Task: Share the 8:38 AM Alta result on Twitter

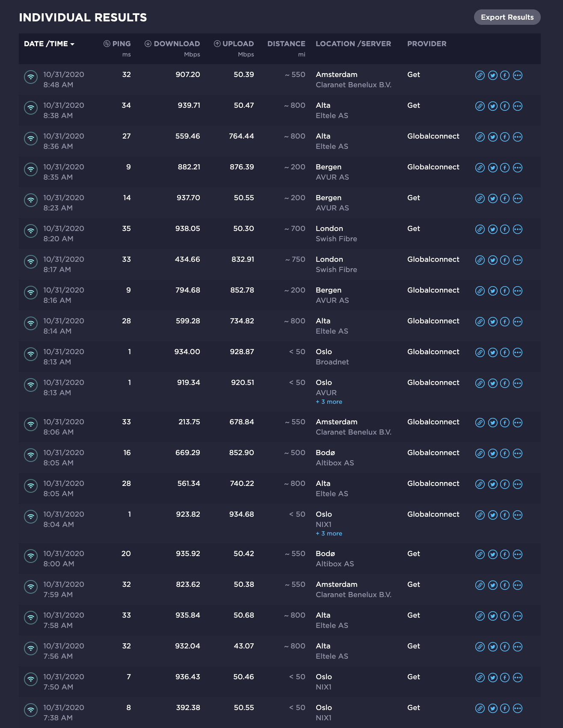Action: [x=493, y=106]
